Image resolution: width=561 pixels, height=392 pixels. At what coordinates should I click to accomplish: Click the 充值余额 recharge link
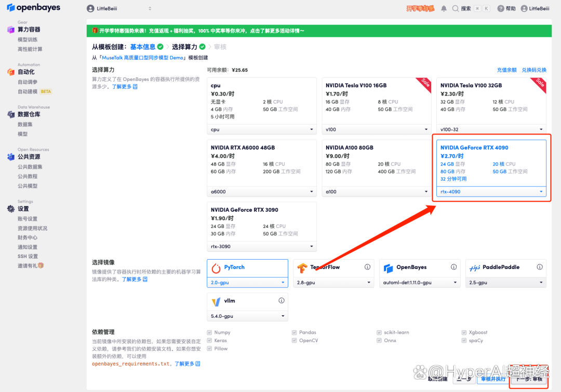(x=506, y=70)
